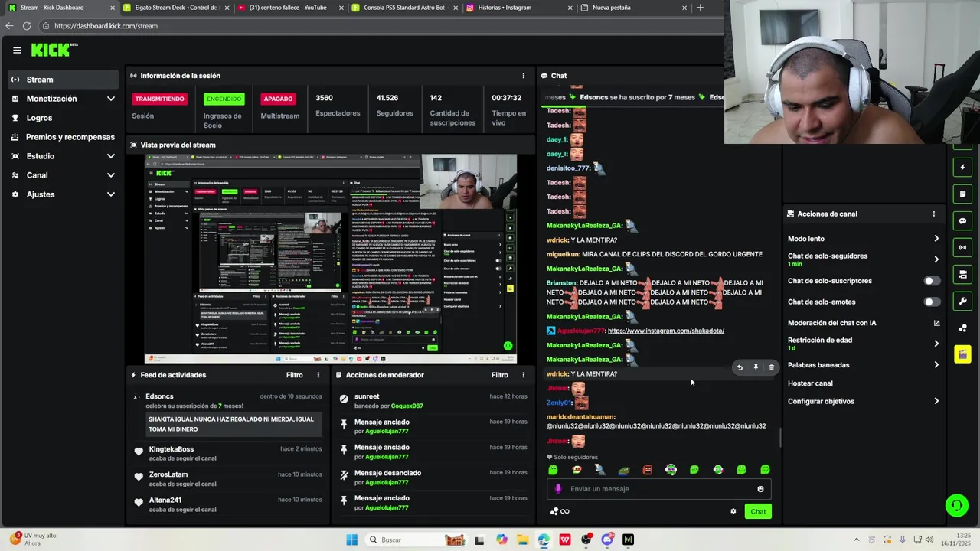
Task: Click the lightning bolt icon in the right toolbar
Action: click(962, 168)
